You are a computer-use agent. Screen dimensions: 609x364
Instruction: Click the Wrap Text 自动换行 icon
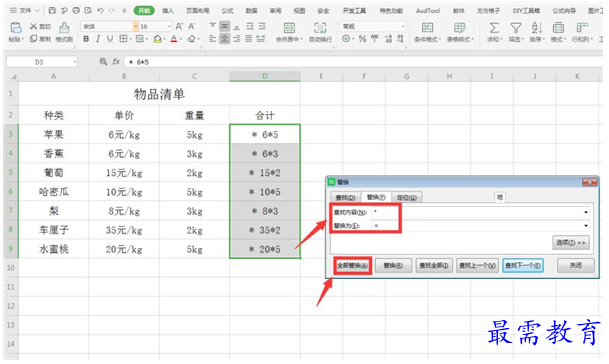pyautogui.click(x=320, y=28)
